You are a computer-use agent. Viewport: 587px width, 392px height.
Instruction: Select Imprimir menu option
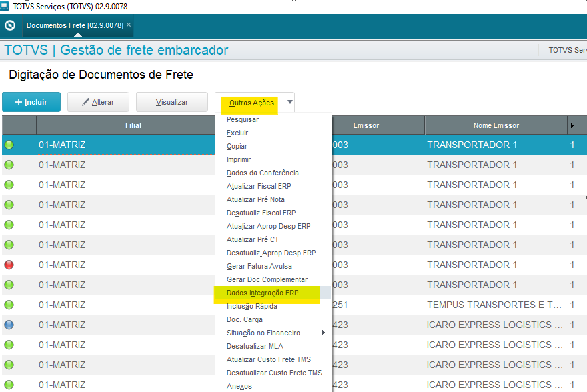pos(240,159)
